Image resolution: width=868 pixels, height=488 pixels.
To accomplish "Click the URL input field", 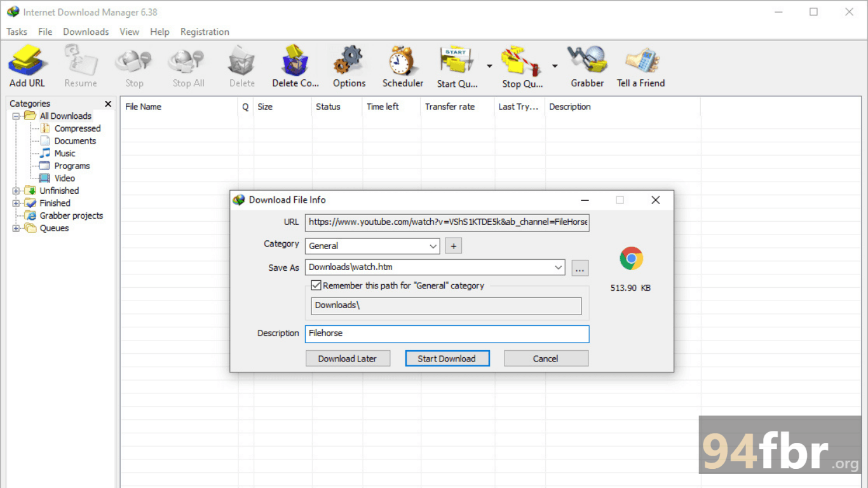I will (447, 222).
